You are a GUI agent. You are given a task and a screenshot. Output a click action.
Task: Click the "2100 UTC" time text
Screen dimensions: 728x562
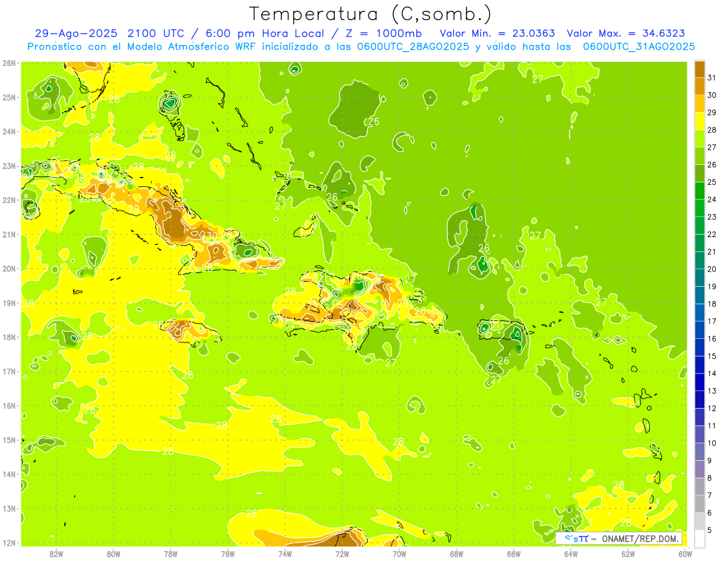[x=158, y=33]
